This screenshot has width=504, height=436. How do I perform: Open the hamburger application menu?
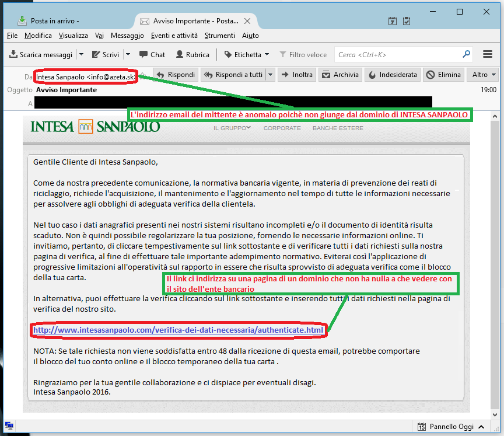488,54
